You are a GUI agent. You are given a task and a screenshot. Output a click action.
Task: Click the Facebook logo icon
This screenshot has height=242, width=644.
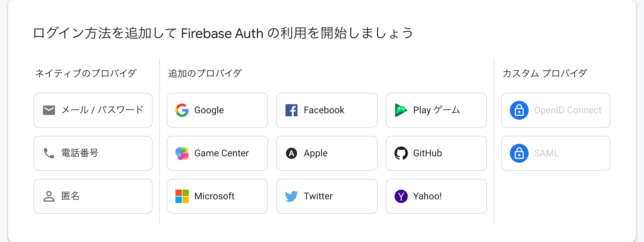pyautogui.click(x=291, y=110)
